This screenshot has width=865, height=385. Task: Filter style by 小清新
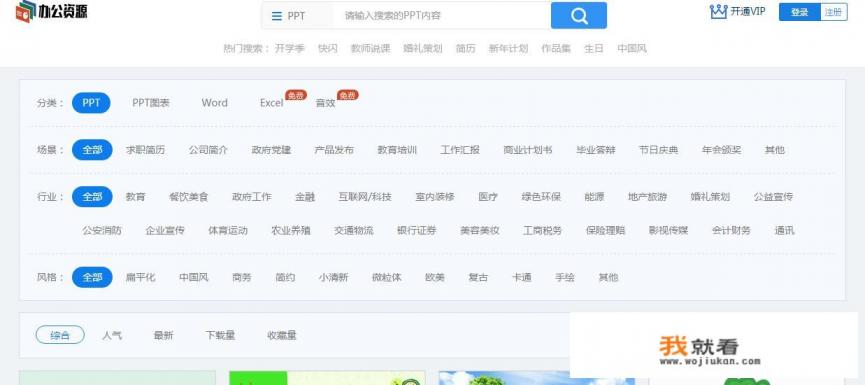(333, 277)
